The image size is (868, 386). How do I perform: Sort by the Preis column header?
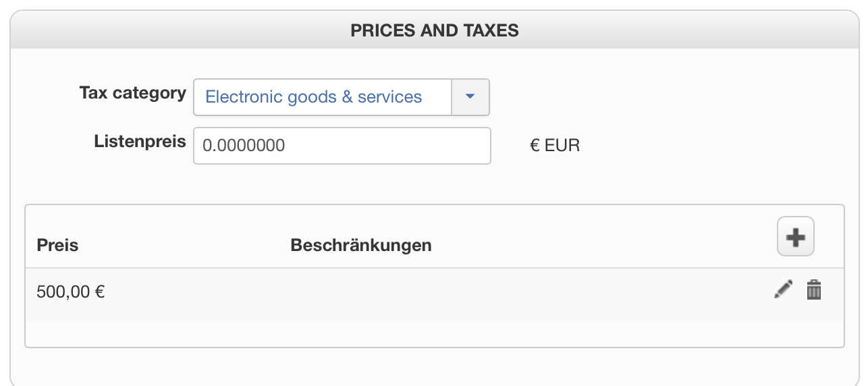(57, 245)
